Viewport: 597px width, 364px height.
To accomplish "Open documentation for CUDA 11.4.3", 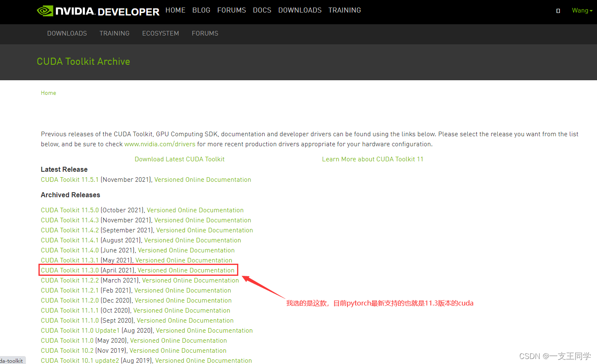I will click(x=203, y=220).
